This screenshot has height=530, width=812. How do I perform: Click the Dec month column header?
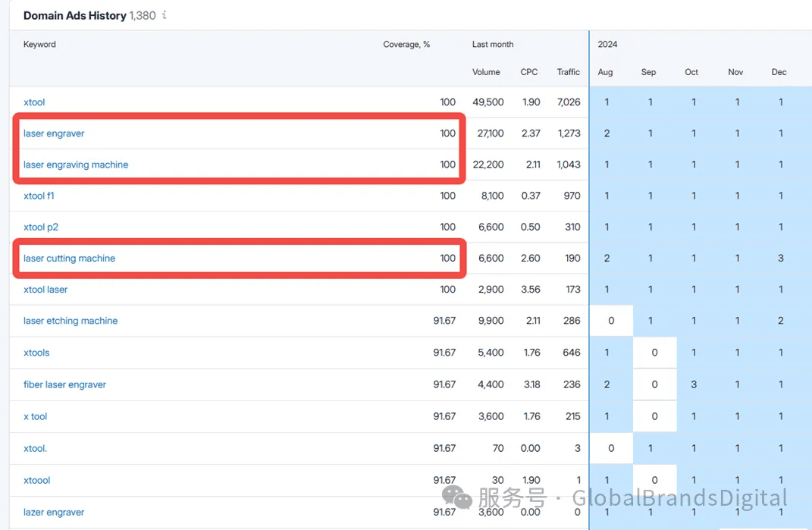(x=779, y=72)
